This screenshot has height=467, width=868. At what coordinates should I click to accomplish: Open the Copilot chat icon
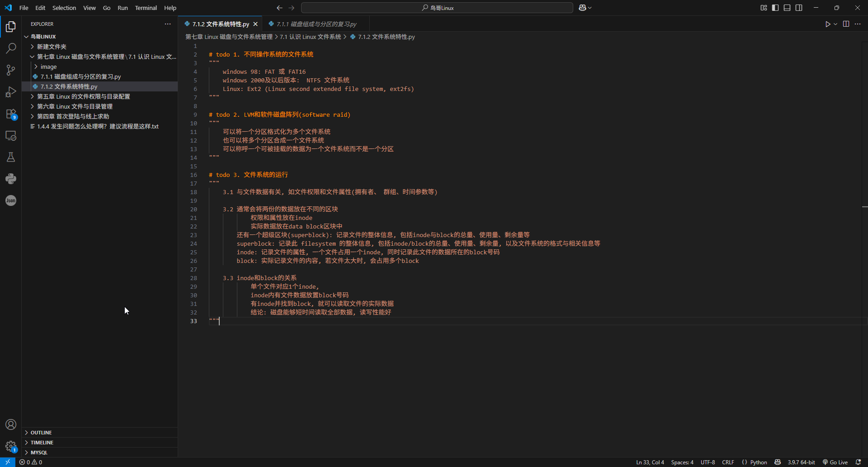coord(582,8)
